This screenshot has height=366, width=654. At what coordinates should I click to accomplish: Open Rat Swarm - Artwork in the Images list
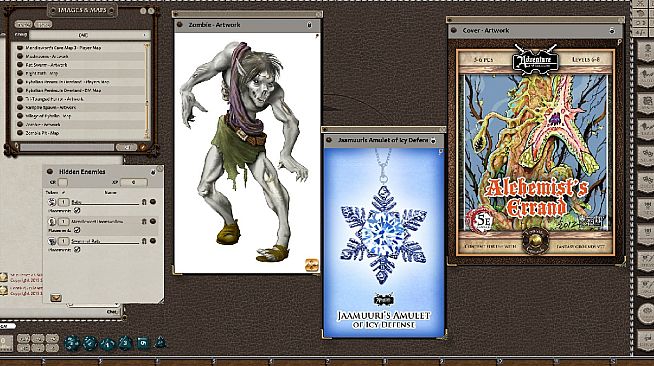pyautogui.click(x=46, y=65)
